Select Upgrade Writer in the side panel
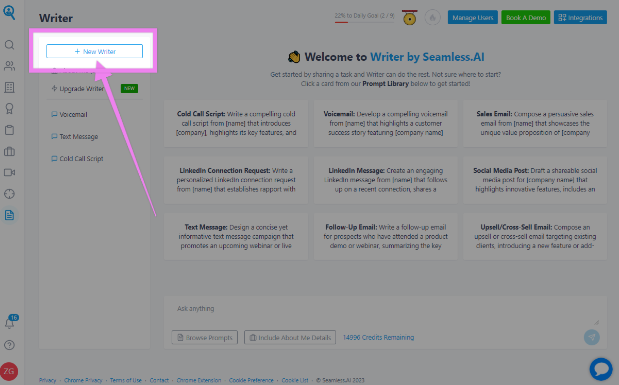619x385 pixels. click(x=78, y=88)
